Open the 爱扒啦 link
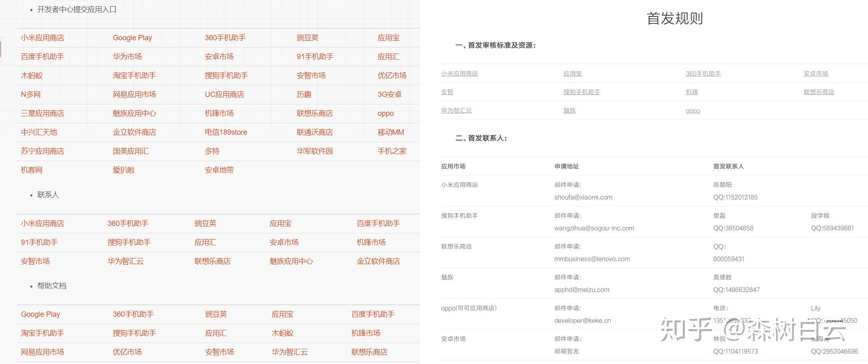Image resolution: width=868 pixels, height=364 pixels. click(x=124, y=170)
